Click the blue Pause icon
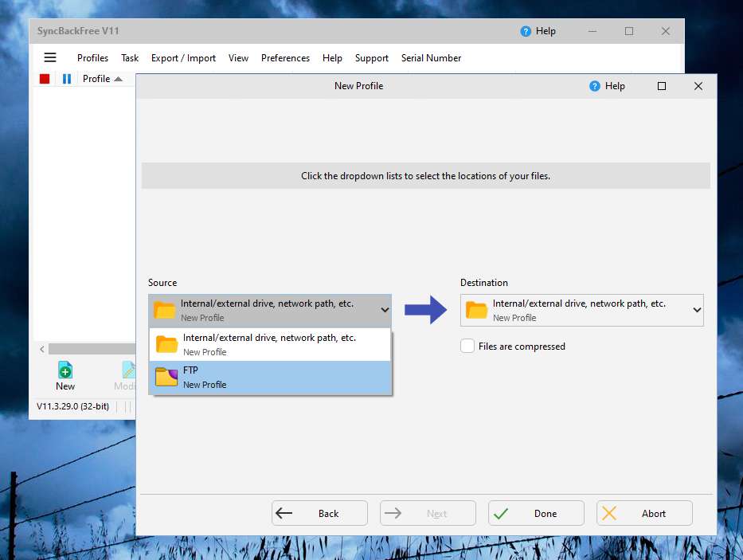 [x=67, y=79]
